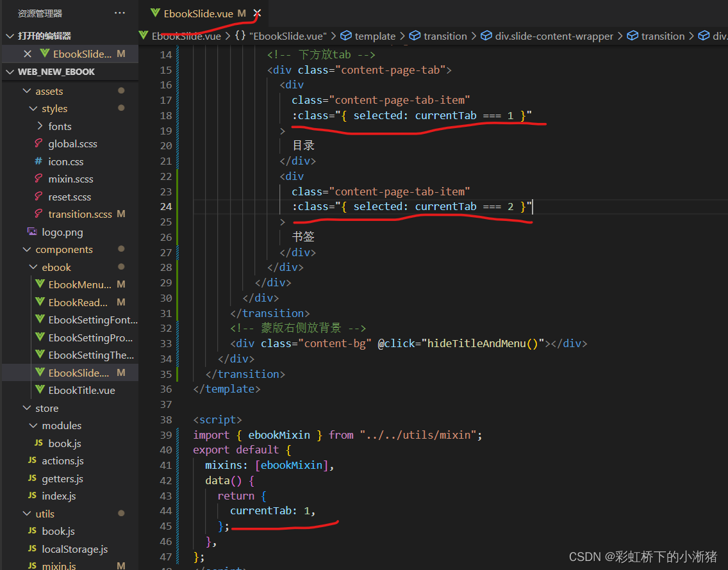Open the Explorer panel more actions menu

[119, 13]
